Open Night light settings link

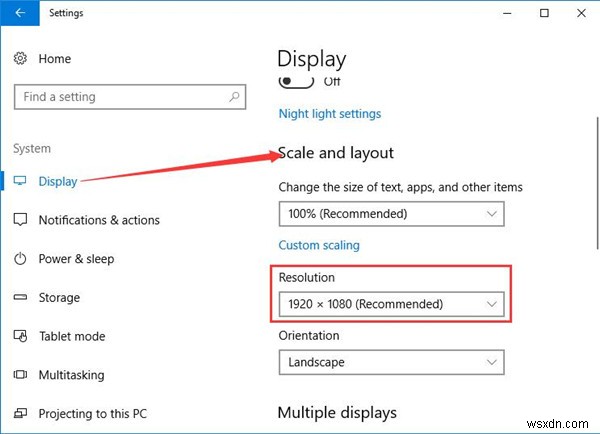[329, 114]
